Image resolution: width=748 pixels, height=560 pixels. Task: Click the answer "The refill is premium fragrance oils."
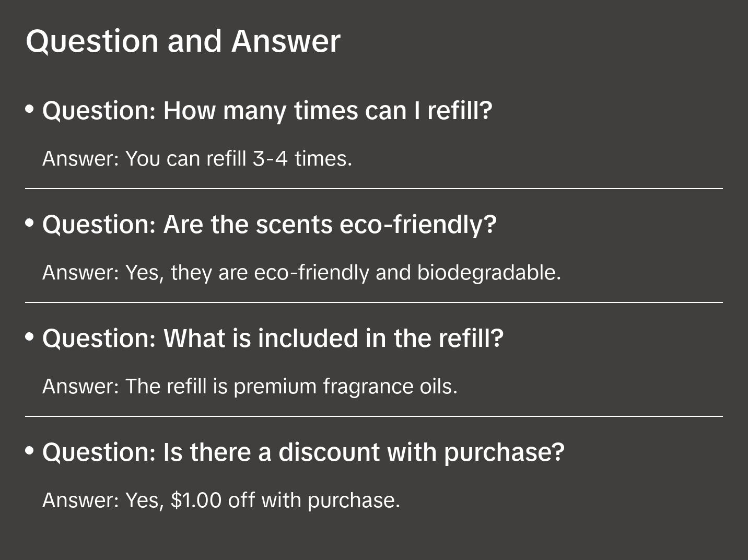click(250, 387)
